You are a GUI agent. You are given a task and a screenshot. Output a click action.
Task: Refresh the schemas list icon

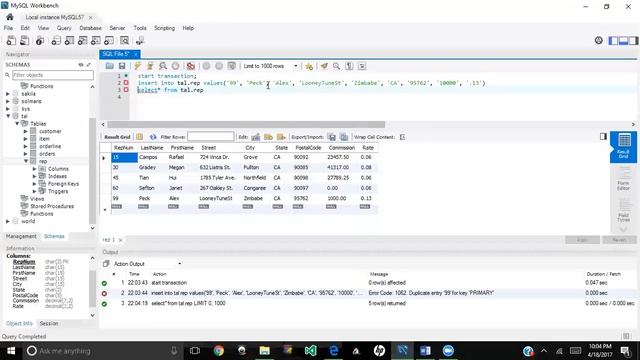pos(81,64)
